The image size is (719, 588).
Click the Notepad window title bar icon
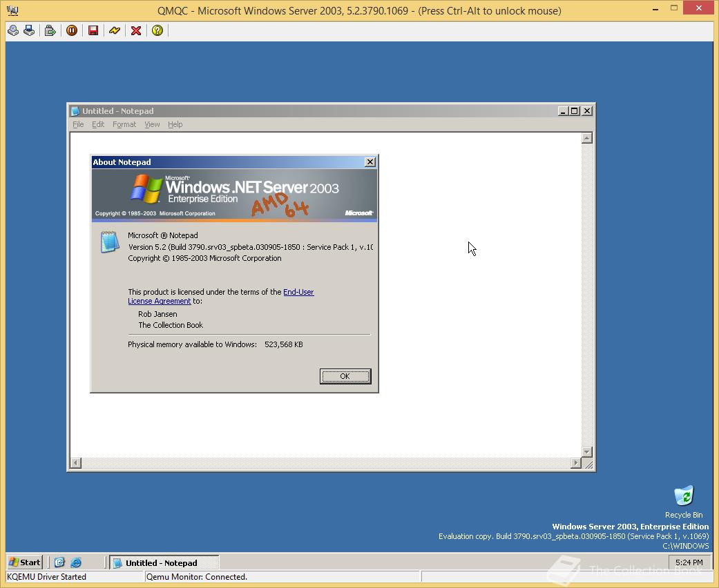(75, 111)
